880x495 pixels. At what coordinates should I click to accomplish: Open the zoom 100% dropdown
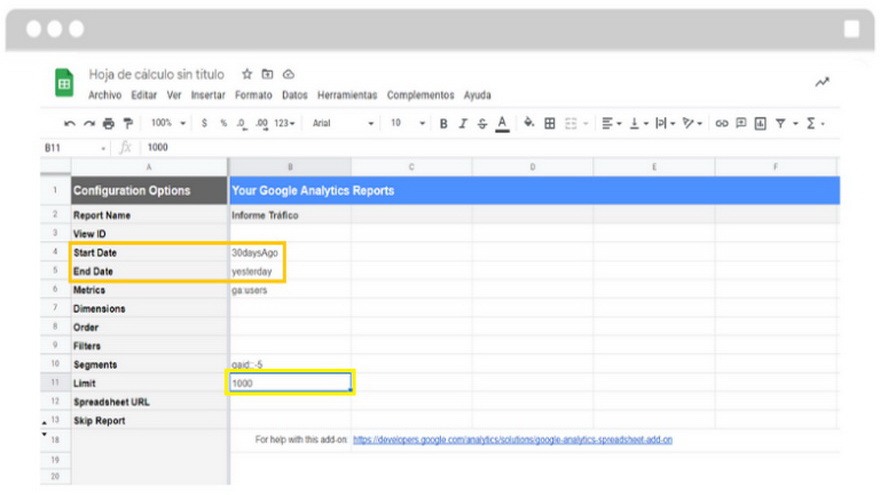pos(168,123)
